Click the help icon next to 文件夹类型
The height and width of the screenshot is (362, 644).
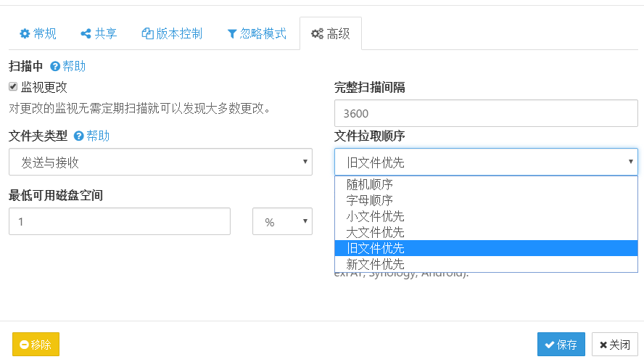coord(79,136)
